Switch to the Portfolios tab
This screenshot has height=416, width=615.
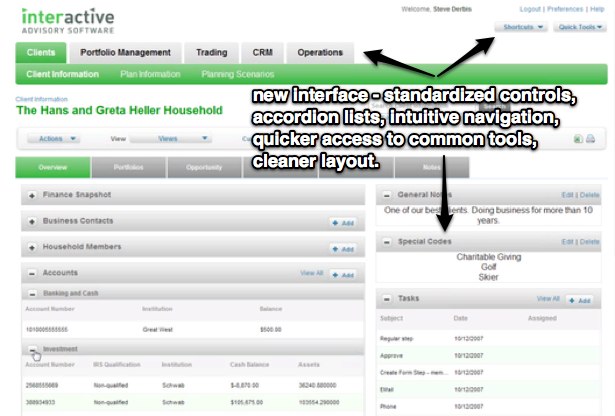point(129,167)
